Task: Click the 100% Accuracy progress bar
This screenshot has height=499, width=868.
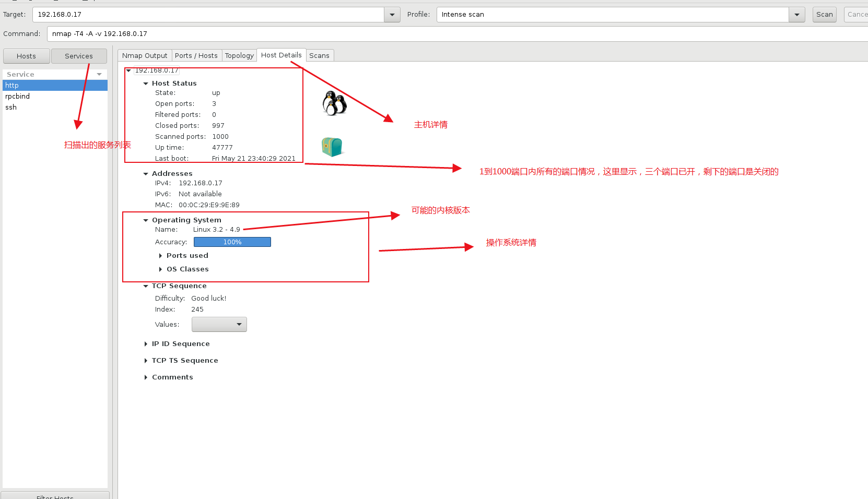Action: pyautogui.click(x=232, y=242)
